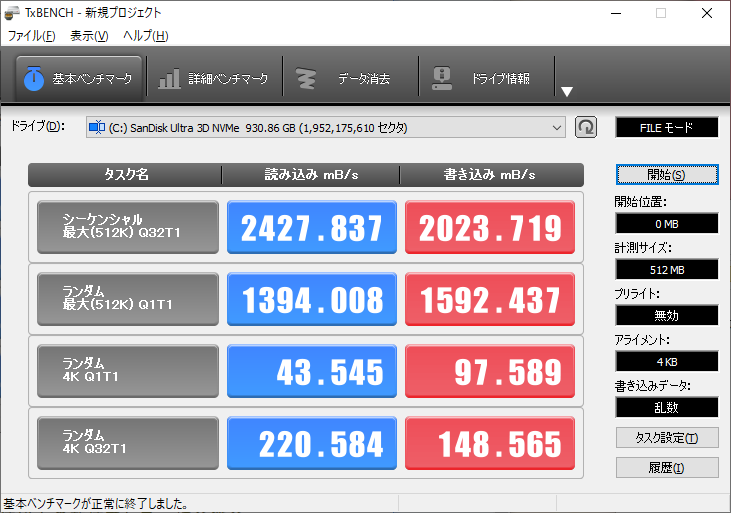The width and height of the screenshot is (731, 513).
Task: Open the drive selection dropdown
Action: click(557, 127)
